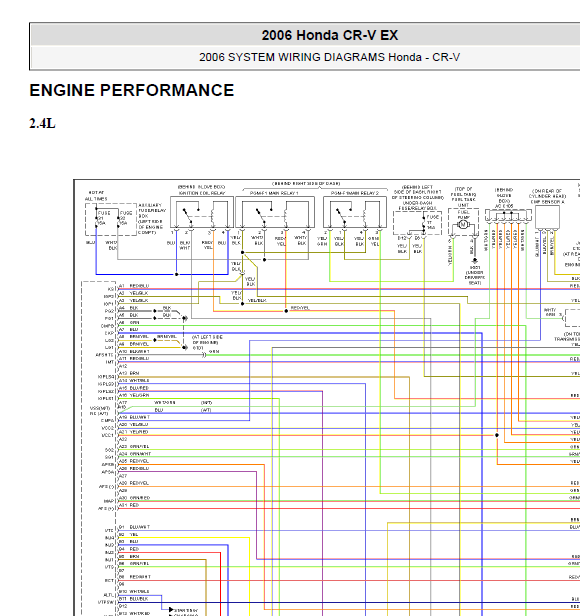
Task: Select pin 'A20 YEL/BLU' label
Action: (134, 425)
